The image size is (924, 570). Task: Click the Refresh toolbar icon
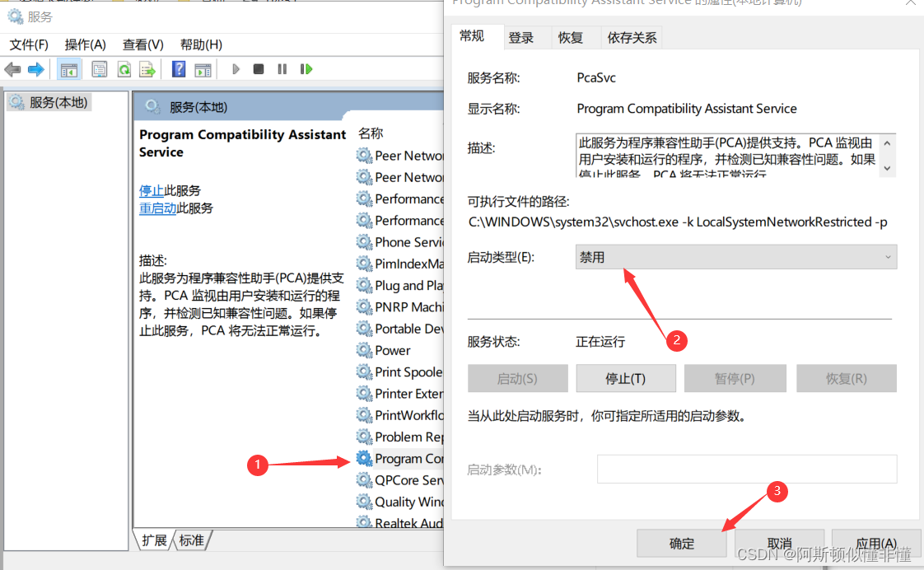(124, 69)
